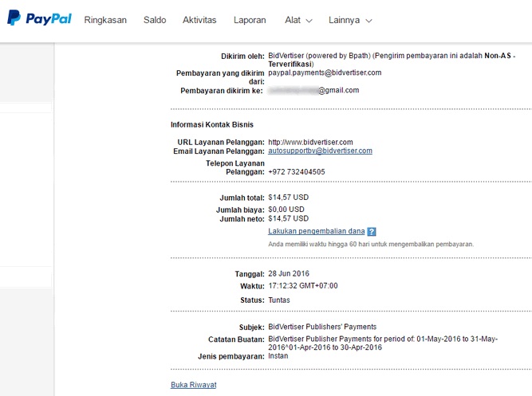Viewport: 532px width, 396px height.
Task: Select the Jumlah total $14,57 USD value
Action: click(x=289, y=198)
